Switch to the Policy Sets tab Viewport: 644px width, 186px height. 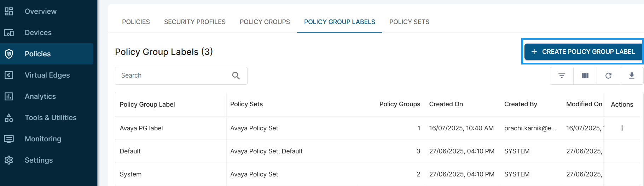(x=409, y=22)
